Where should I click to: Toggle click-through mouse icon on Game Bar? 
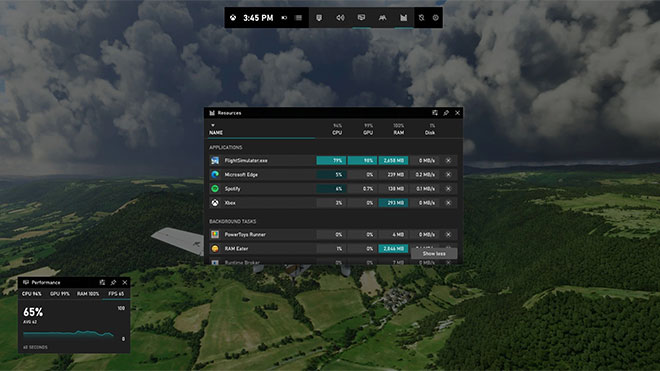click(421, 18)
